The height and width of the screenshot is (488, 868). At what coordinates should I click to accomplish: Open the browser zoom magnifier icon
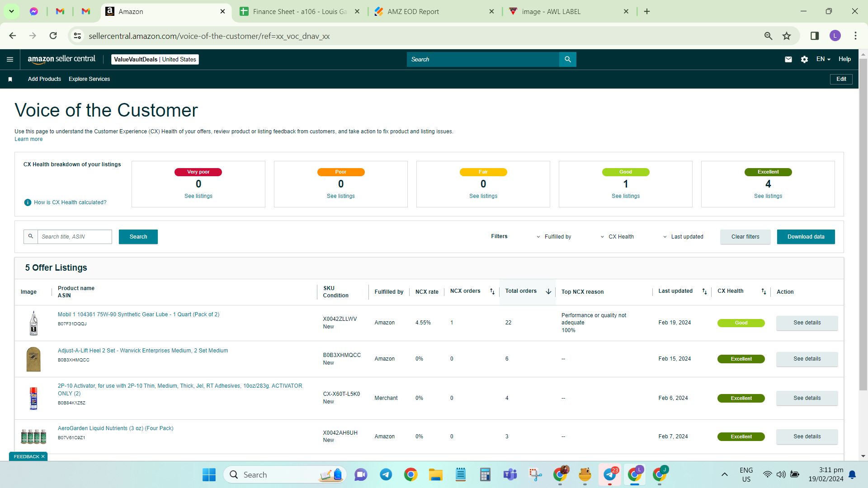coord(768,36)
